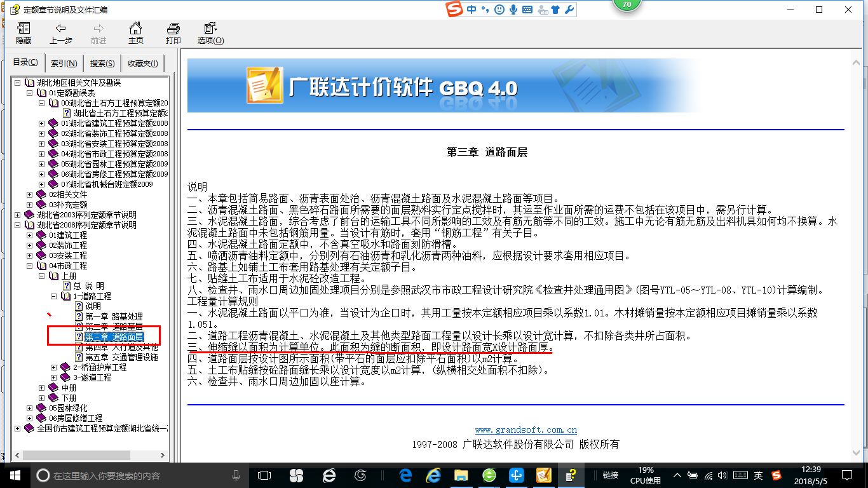Open Task View on the taskbar
This screenshot has width=868, height=488.
[264, 475]
